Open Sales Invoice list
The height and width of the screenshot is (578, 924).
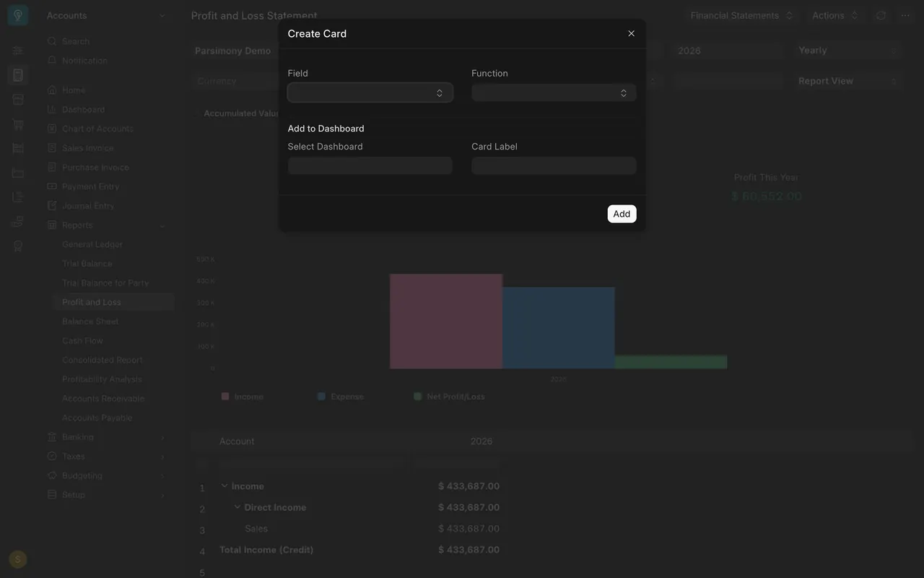[x=80, y=148]
